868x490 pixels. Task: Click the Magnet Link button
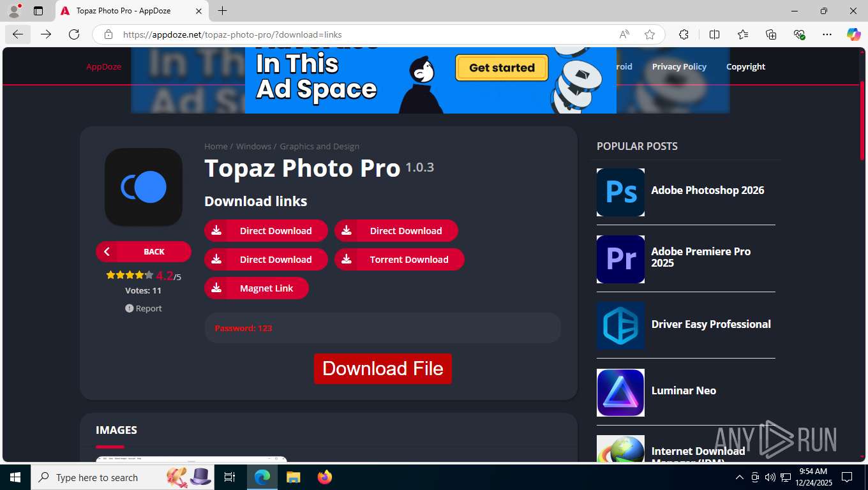(x=257, y=288)
